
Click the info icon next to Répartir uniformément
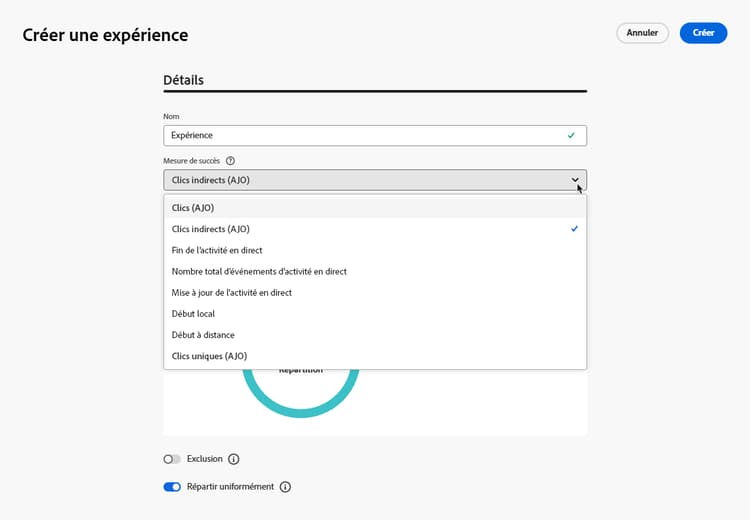tap(285, 487)
